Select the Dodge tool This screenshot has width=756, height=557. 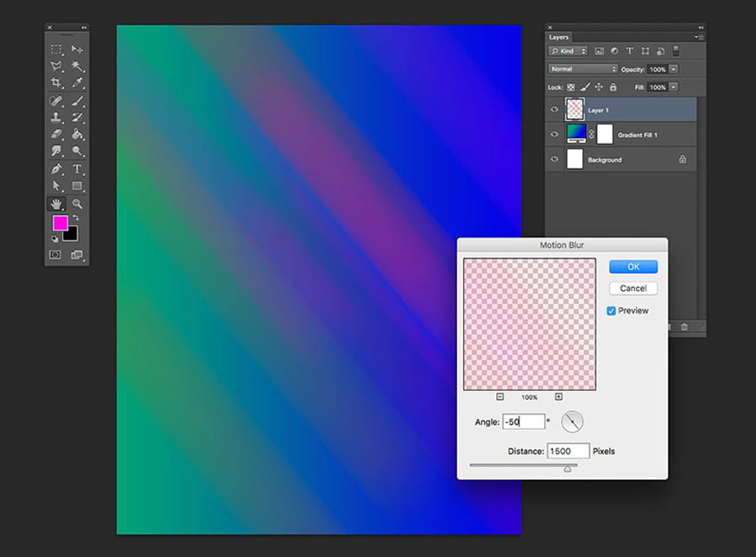pyautogui.click(x=77, y=151)
